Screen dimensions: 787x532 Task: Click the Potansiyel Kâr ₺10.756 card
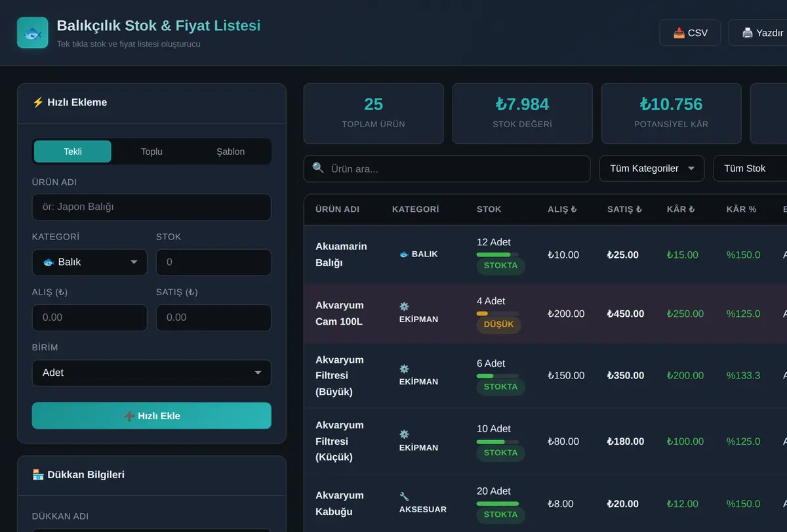(x=671, y=113)
